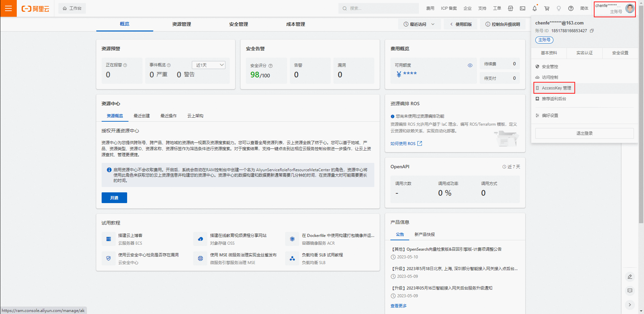Click the blue 开通 button
Viewport: 644px width, 314px height.
tap(114, 198)
